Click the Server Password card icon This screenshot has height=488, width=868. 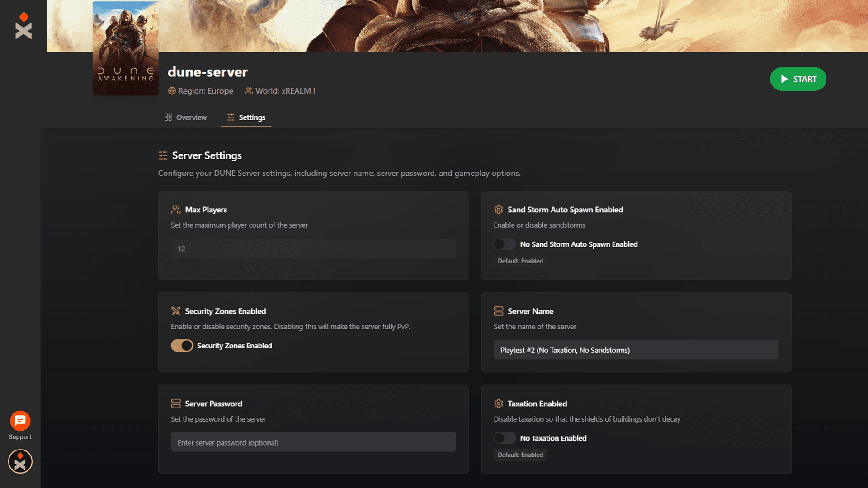[175, 404]
